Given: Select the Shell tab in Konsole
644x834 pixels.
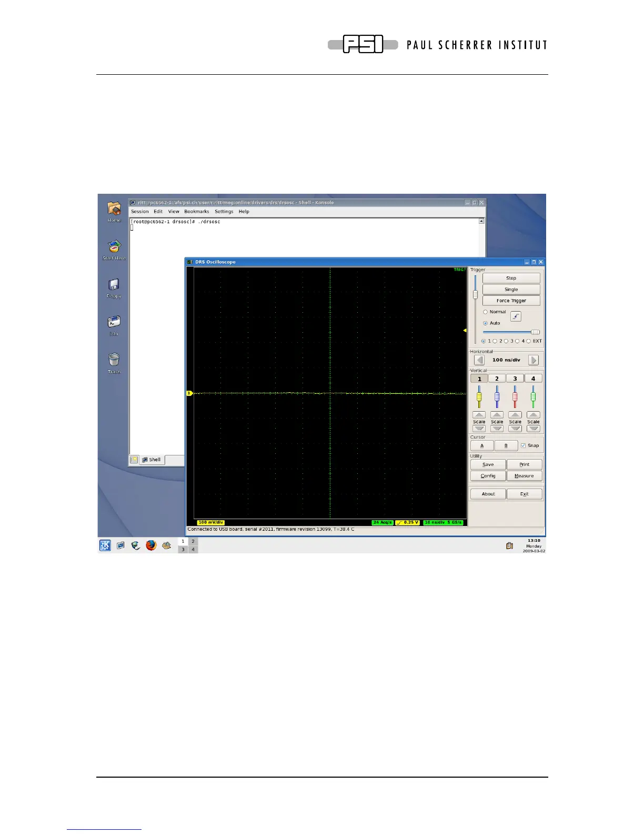Looking at the screenshot, I should click(152, 460).
